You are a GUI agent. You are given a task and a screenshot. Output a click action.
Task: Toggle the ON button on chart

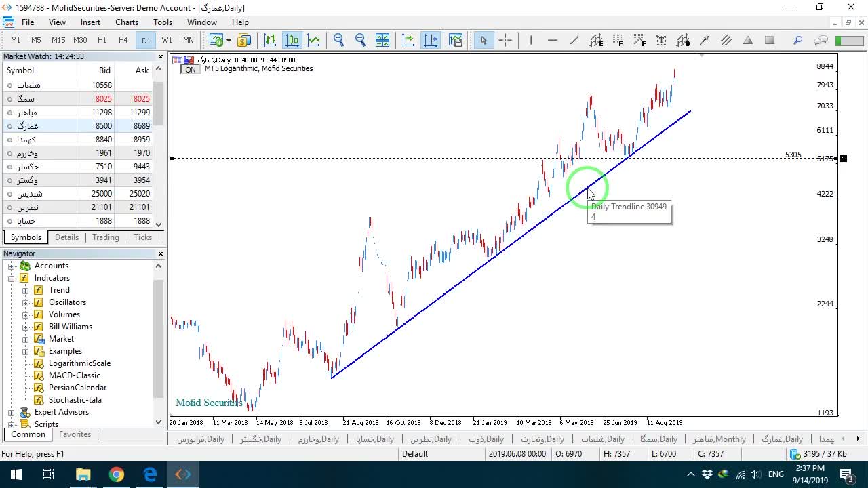pos(191,69)
